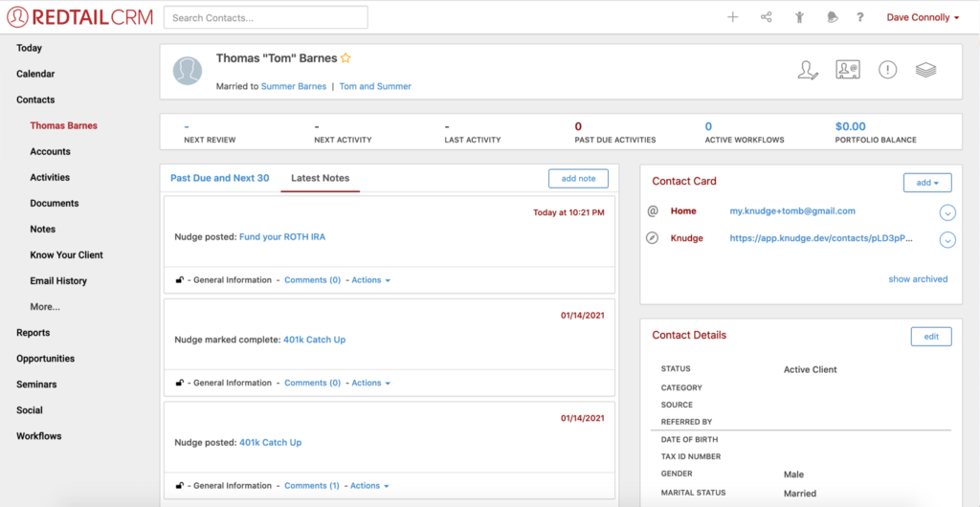Open Opportunities in the sidebar

tap(46, 359)
